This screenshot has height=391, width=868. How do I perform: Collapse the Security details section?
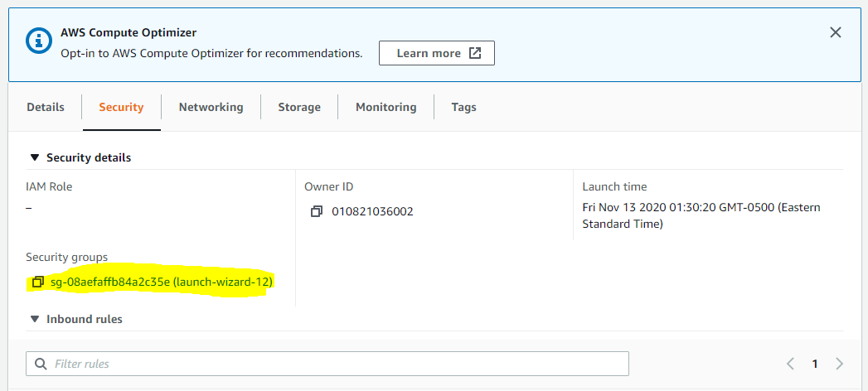(36, 157)
